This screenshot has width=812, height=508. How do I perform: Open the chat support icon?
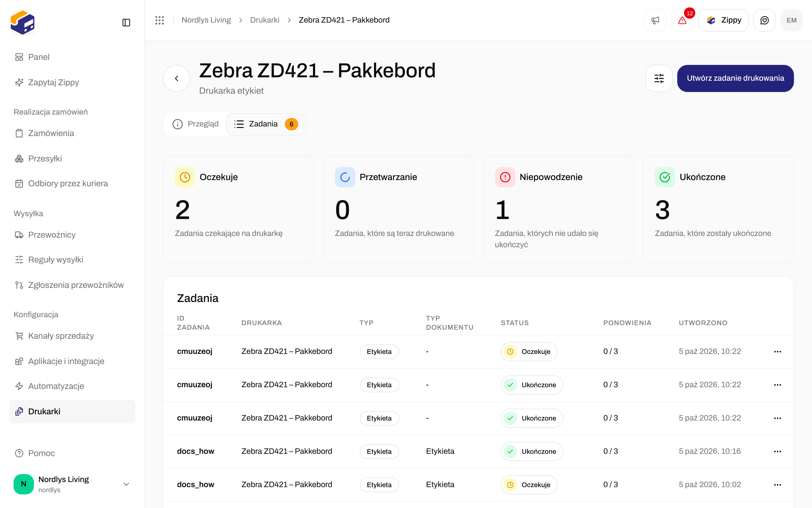(x=764, y=21)
